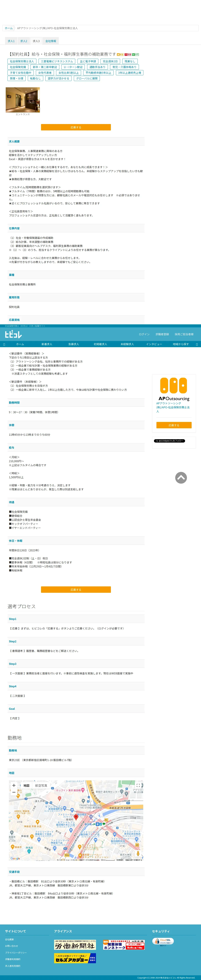This screenshot has height=980, width=201.
Task: Zoom out on the map
Action: click(14, 792)
